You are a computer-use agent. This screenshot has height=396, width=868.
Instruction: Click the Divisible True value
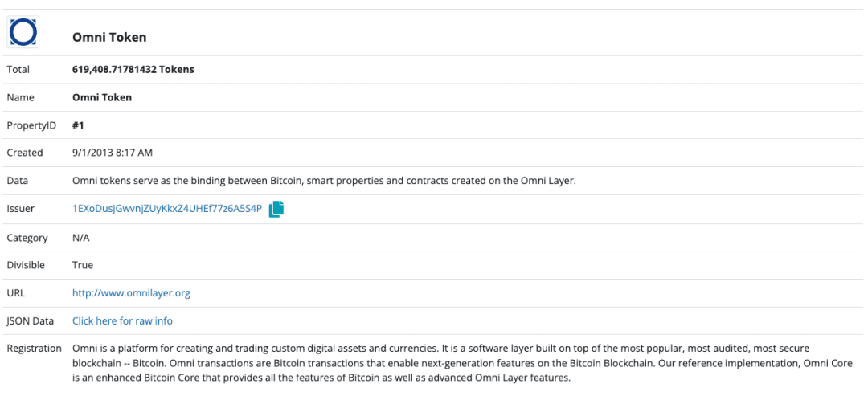coord(83,265)
